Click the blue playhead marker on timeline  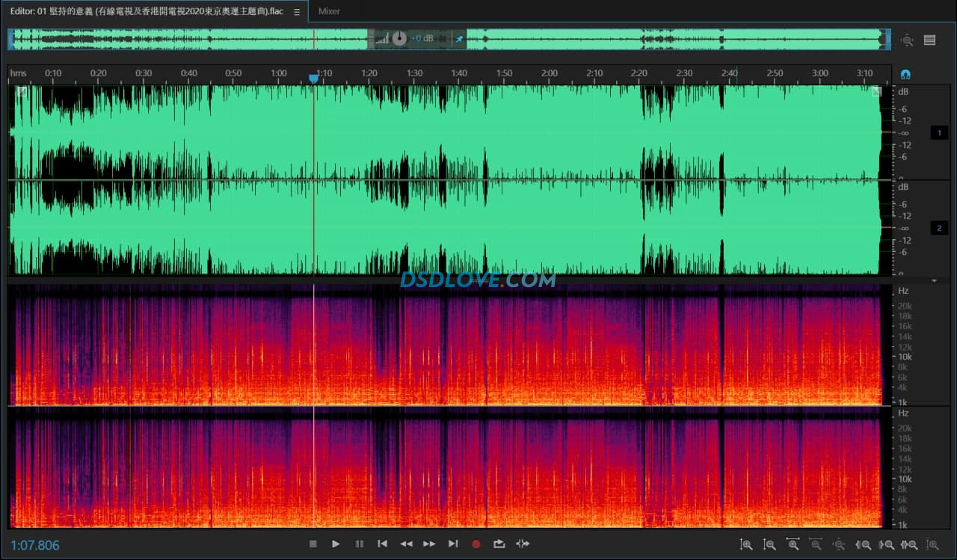tap(313, 78)
